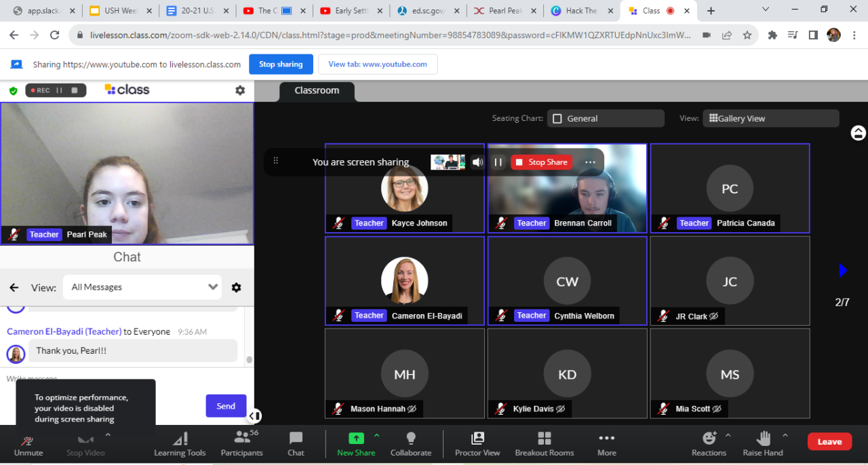This screenshot has width=868, height=465.
Task: Bookmark this page with the star
Action: (747, 35)
